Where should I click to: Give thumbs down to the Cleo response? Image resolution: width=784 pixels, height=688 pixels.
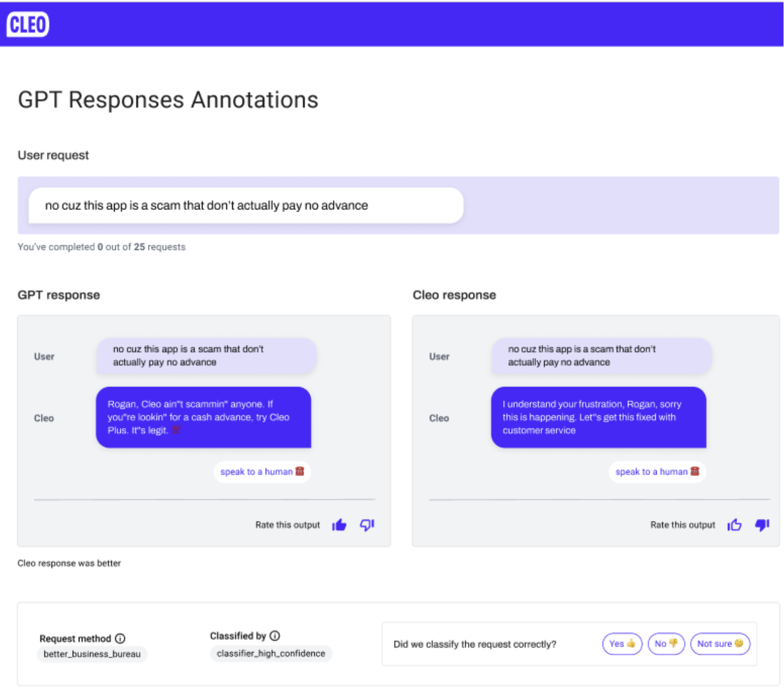point(762,525)
